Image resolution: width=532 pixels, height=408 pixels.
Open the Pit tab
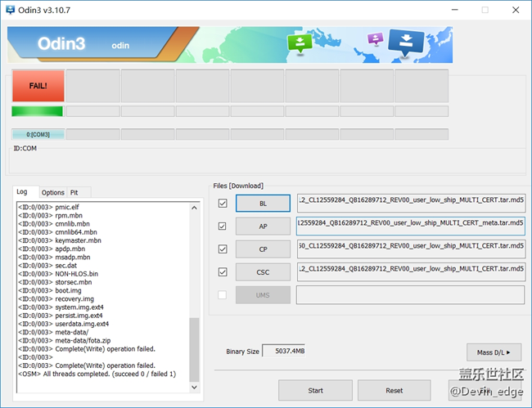(74, 192)
